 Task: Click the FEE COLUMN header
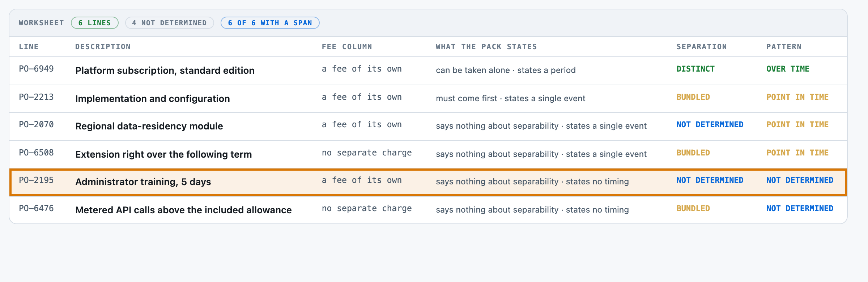347,47
